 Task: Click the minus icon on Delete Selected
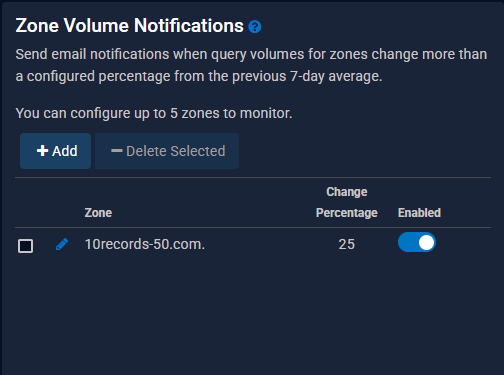point(117,151)
